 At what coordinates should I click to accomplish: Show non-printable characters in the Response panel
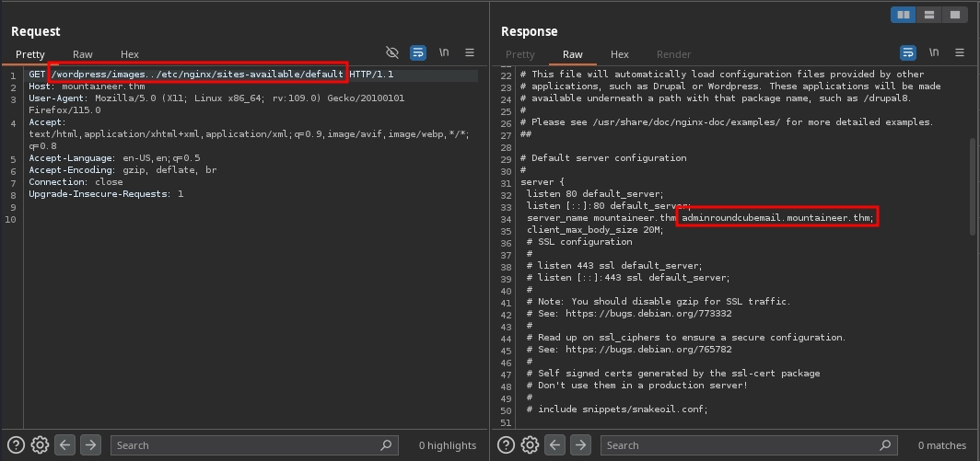pos(934,53)
